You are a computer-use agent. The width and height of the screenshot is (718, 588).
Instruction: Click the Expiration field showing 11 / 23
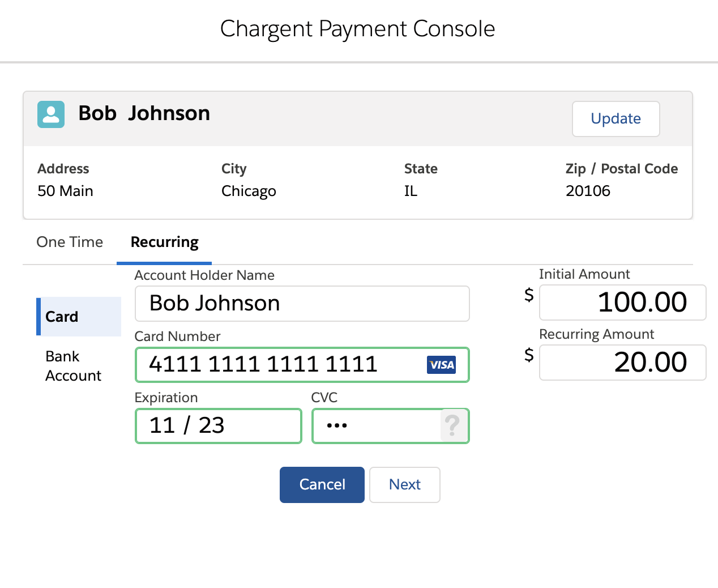point(218,426)
